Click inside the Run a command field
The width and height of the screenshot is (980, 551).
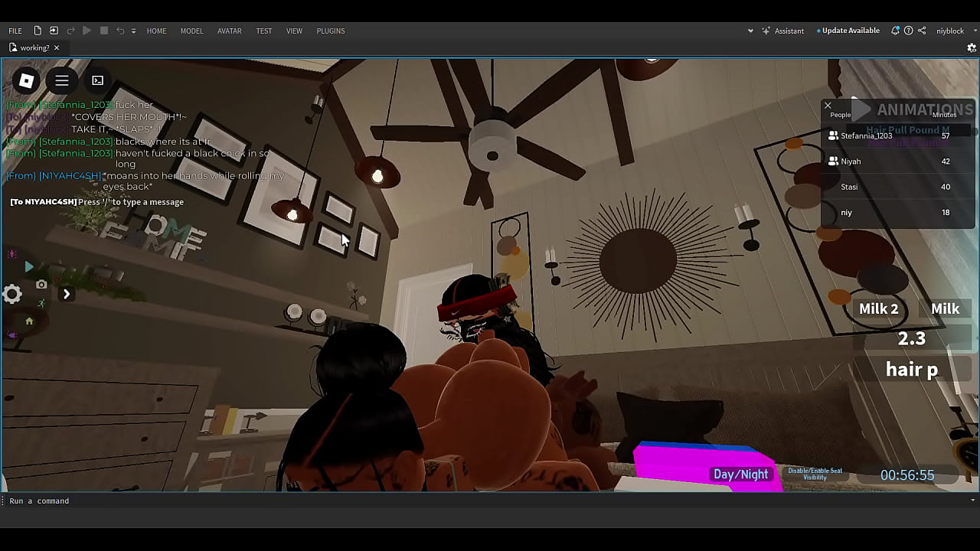(153, 500)
